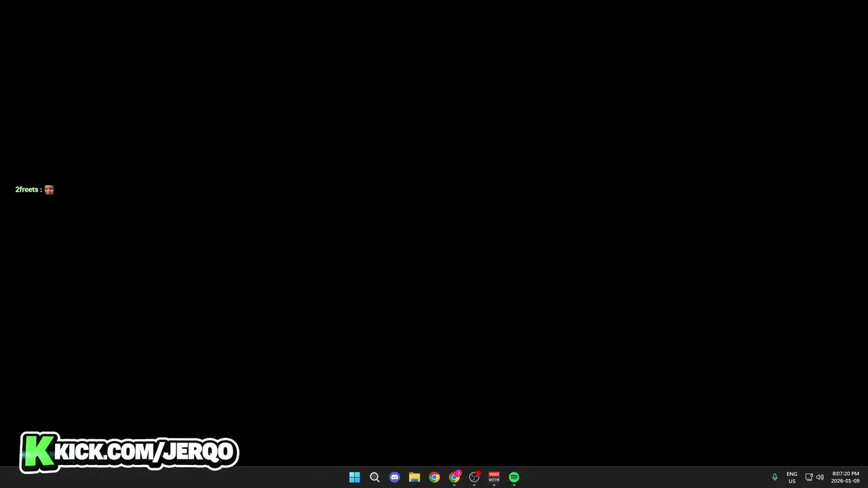Viewport: 868px width, 488px height.
Task: Click the emote in 2freets' chat message
Action: pos(49,190)
